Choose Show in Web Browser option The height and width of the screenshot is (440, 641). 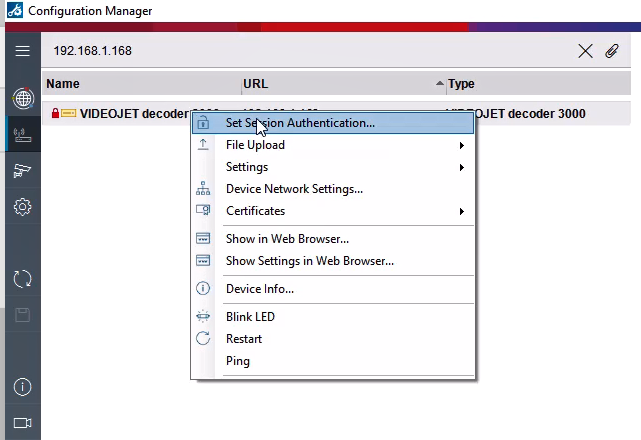coord(287,239)
